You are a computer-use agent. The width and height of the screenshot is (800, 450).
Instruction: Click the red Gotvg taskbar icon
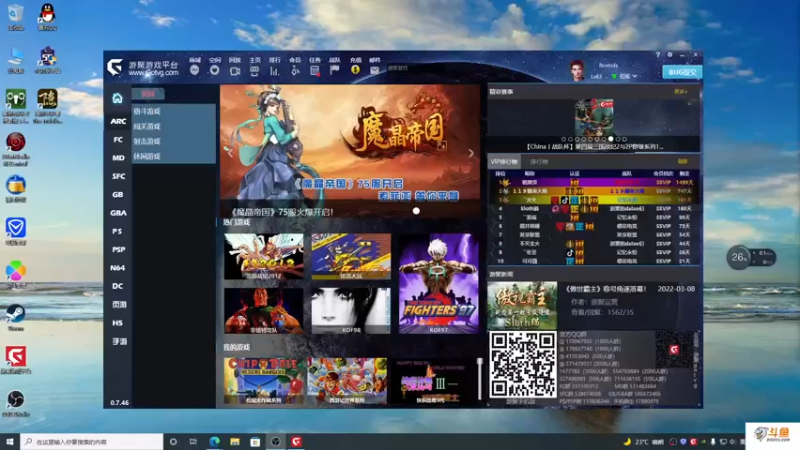(296, 441)
